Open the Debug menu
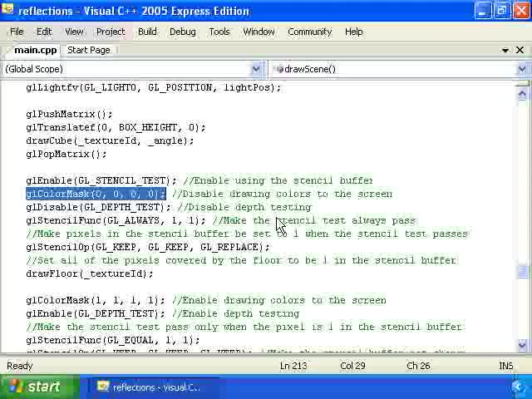 tap(183, 32)
